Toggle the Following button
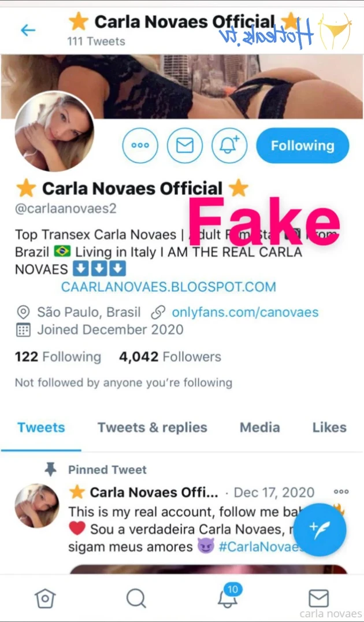364x622 pixels. (x=303, y=146)
